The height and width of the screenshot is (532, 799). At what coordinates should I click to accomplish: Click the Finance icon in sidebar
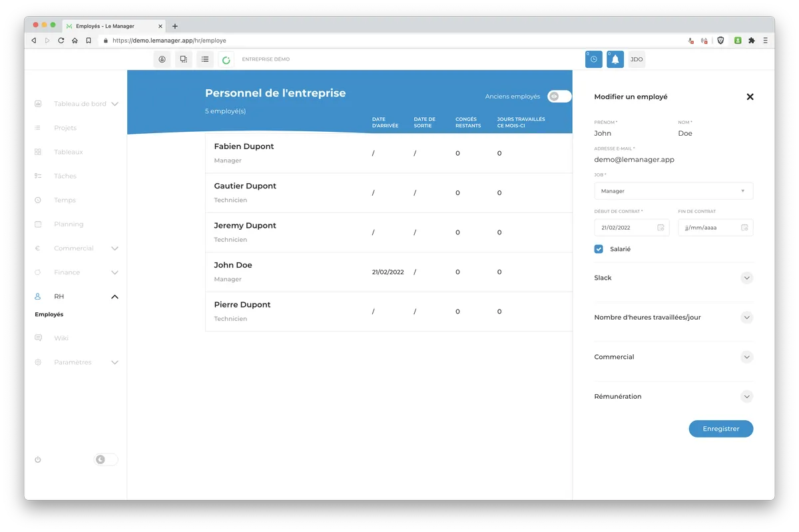pos(38,272)
